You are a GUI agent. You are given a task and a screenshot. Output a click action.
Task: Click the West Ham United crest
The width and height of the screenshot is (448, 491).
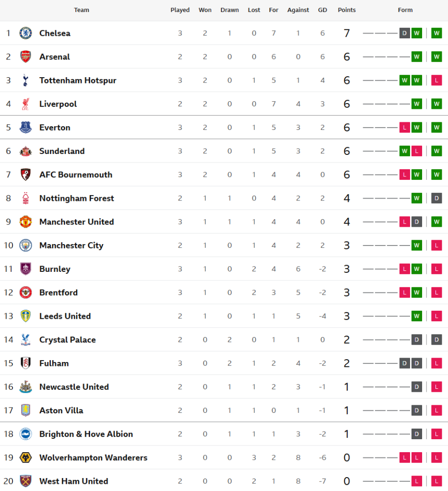25,481
